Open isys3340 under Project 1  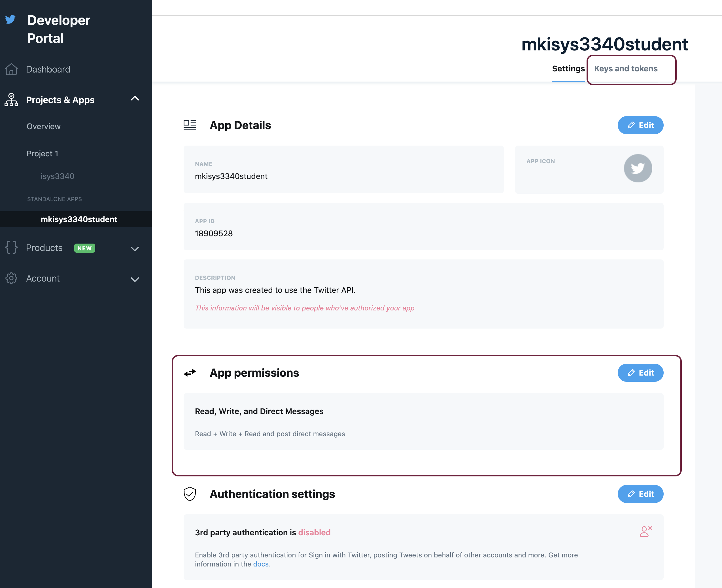point(57,176)
